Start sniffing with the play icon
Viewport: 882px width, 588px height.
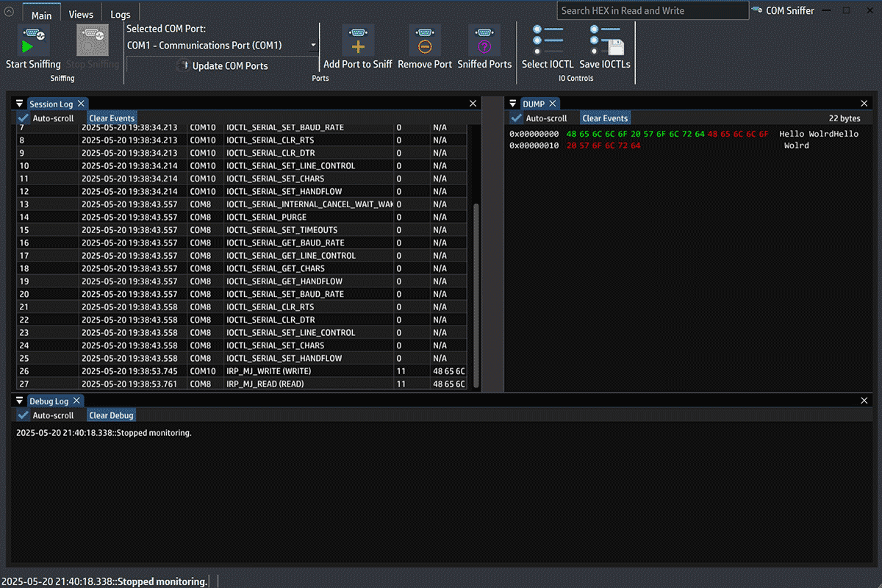coord(33,40)
